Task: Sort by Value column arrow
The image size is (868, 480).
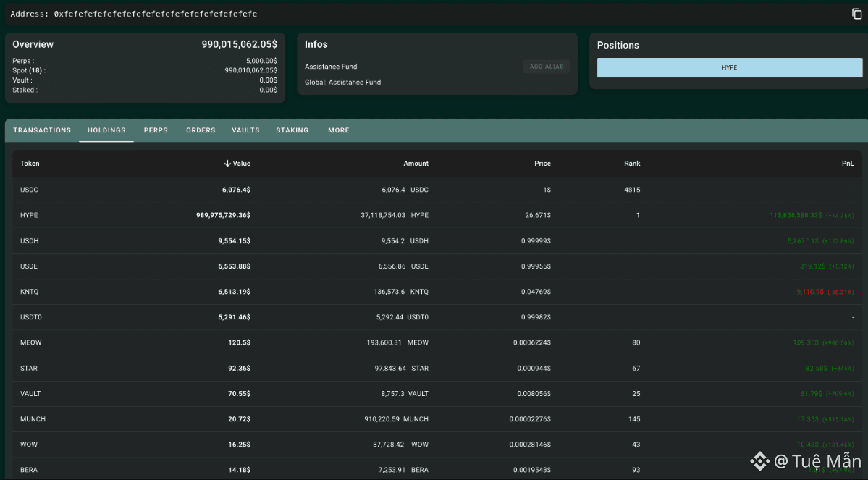Action: [228, 164]
